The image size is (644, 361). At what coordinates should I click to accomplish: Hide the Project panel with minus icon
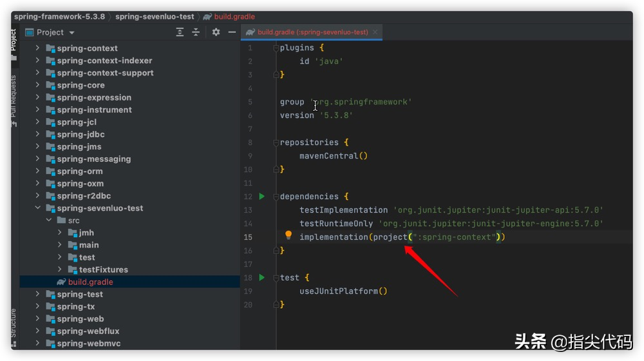point(232,32)
